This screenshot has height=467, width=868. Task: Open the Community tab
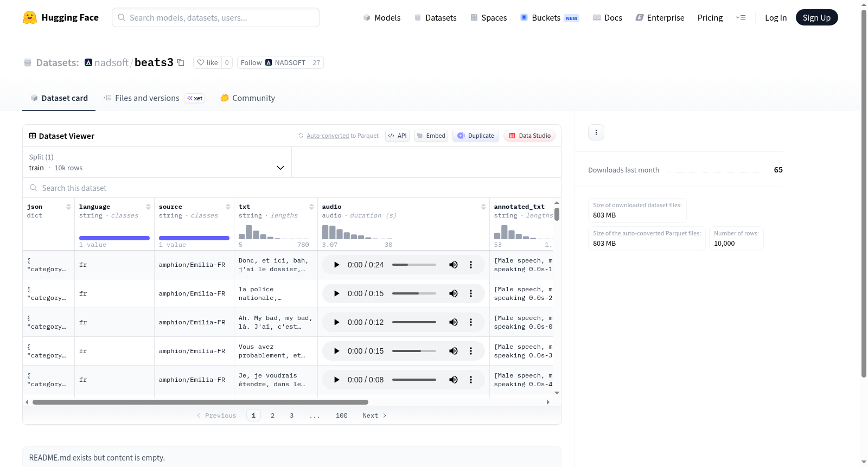click(248, 98)
